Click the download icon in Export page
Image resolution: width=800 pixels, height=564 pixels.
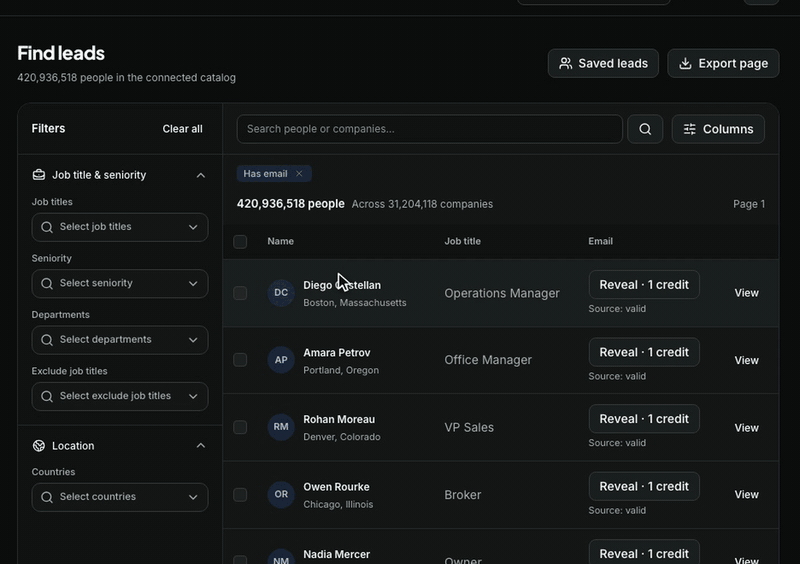tap(685, 63)
